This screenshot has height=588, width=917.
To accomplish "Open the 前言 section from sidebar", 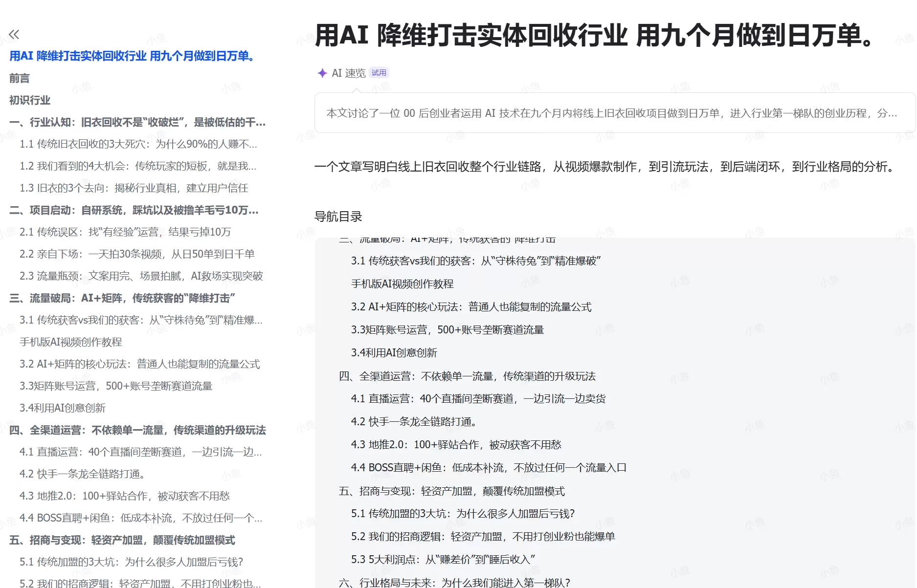I will 20,78.
